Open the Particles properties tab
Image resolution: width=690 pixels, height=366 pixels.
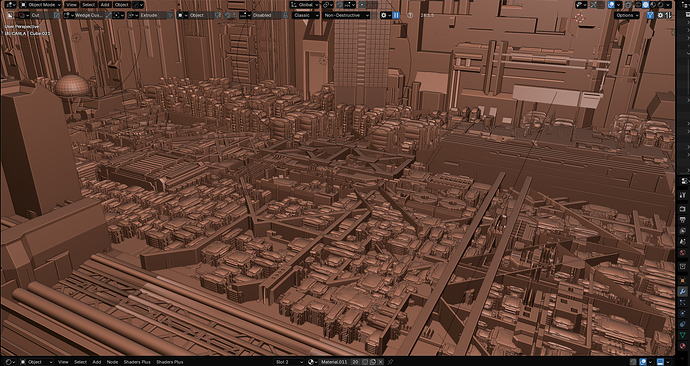click(x=683, y=302)
